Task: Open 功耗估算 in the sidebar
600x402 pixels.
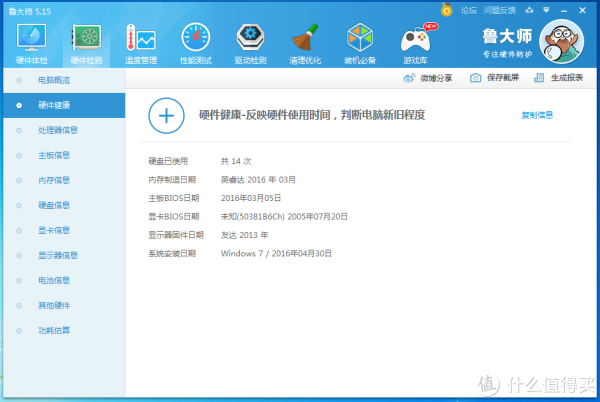Action: click(64, 330)
